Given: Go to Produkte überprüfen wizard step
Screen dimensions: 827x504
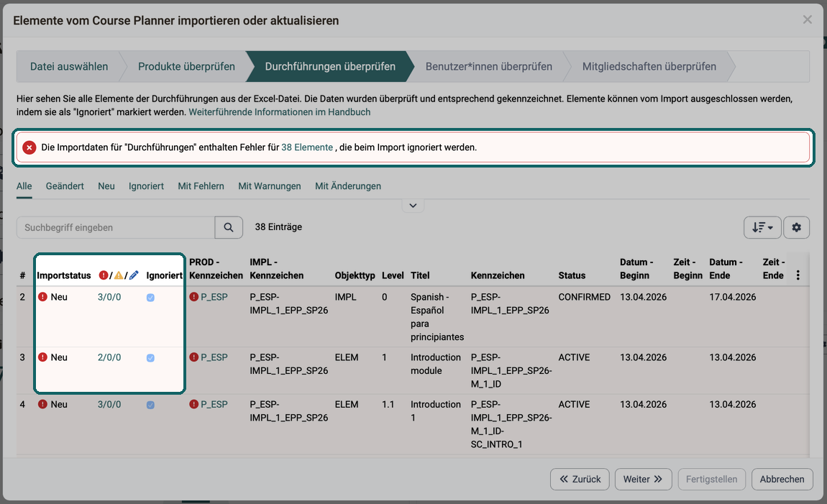Looking at the screenshot, I should [187, 66].
